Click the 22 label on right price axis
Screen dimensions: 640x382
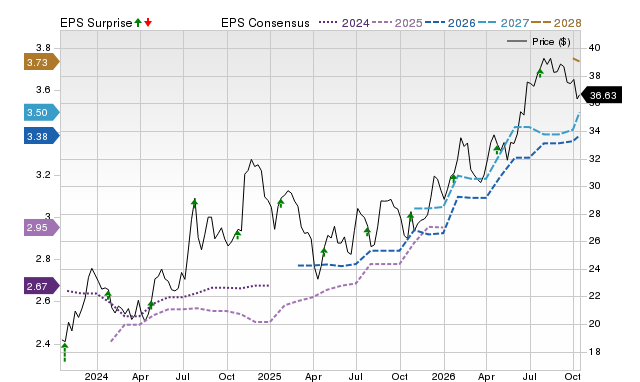594,296
